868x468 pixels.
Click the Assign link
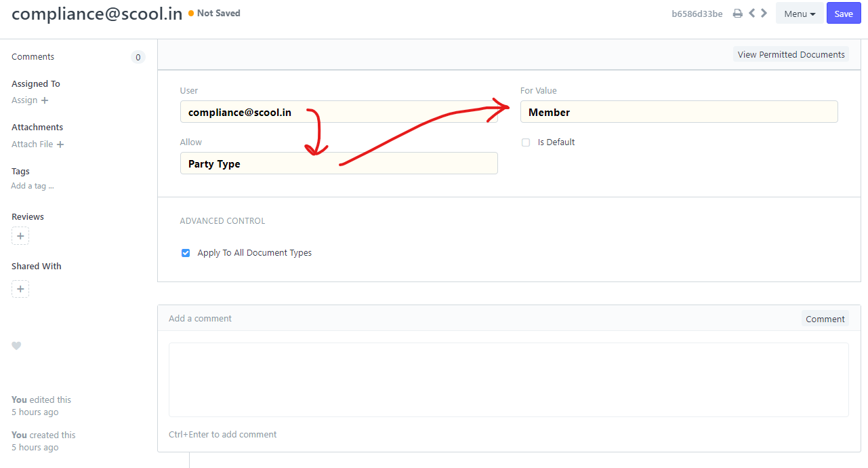click(x=24, y=100)
